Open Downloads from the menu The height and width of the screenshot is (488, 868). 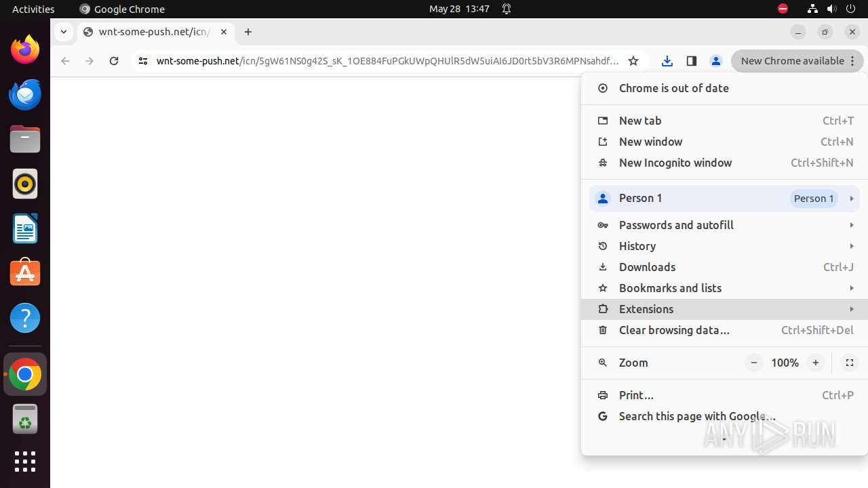point(724,267)
